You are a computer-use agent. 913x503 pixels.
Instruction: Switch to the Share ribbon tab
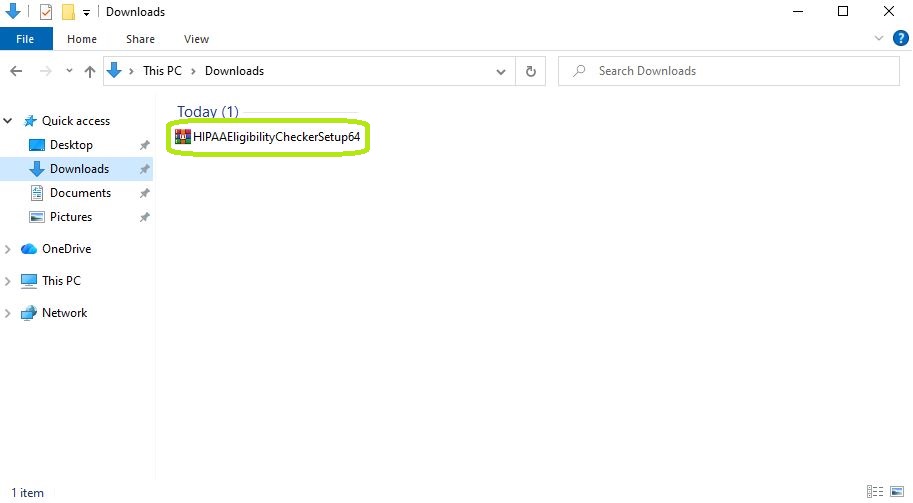pos(140,39)
